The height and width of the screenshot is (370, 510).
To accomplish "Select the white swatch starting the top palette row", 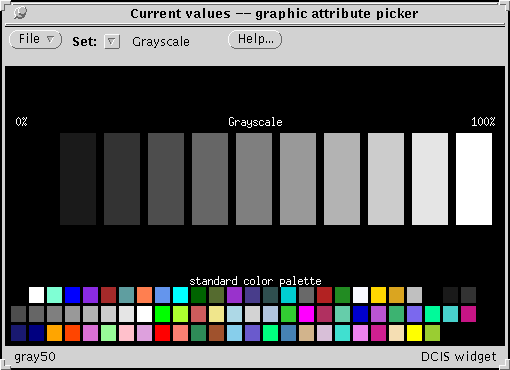I will point(36,295).
